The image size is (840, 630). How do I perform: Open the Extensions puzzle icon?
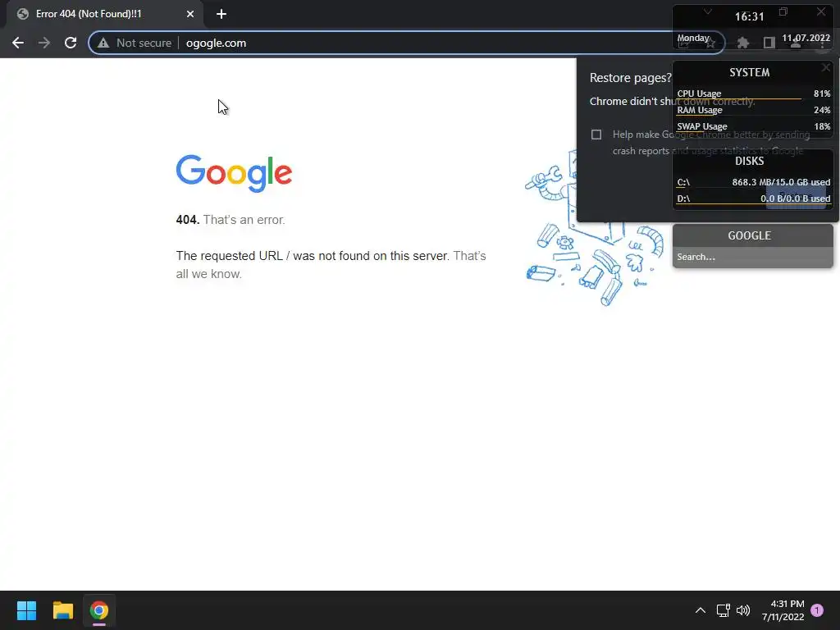[x=742, y=43]
